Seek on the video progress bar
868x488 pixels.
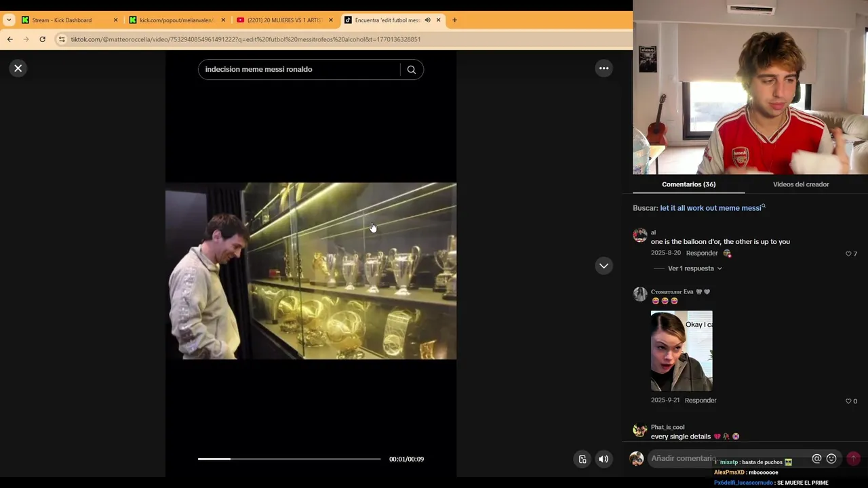[x=289, y=459]
